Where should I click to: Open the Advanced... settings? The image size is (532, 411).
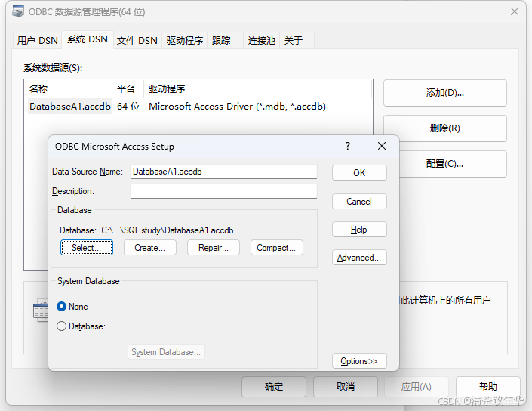pyautogui.click(x=359, y=258)
